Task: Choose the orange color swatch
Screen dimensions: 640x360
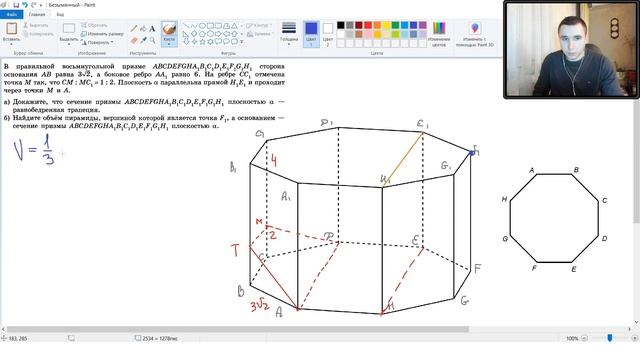Action: [x=377, y=25]
